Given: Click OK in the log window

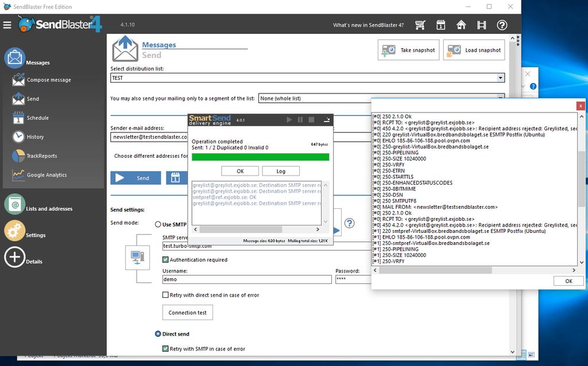Looking at the screenshot, I should coord(568,281).
